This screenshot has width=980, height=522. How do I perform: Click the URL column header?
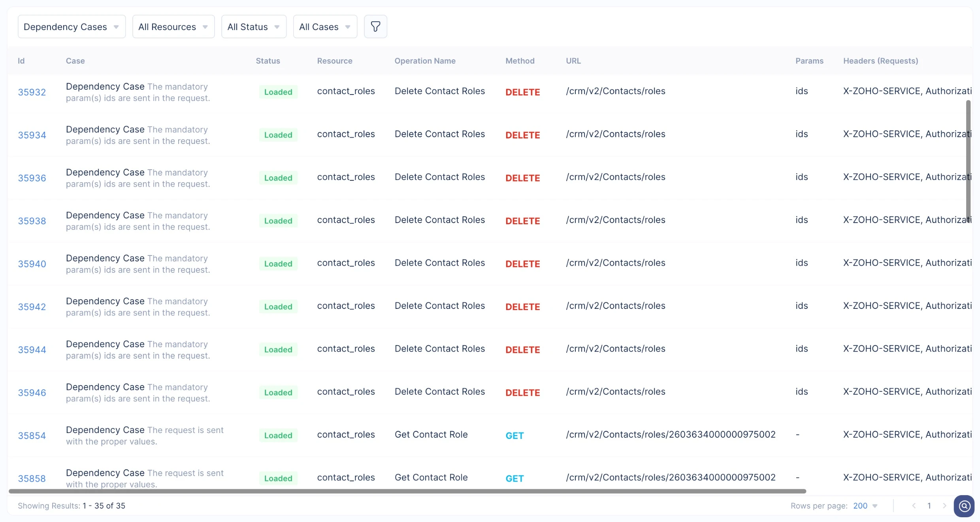[x=573, y=61]
